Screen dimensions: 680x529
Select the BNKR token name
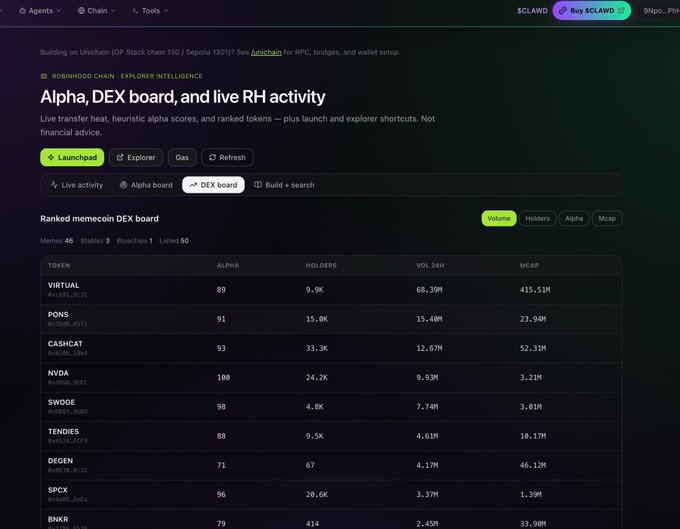click(58, 519)
